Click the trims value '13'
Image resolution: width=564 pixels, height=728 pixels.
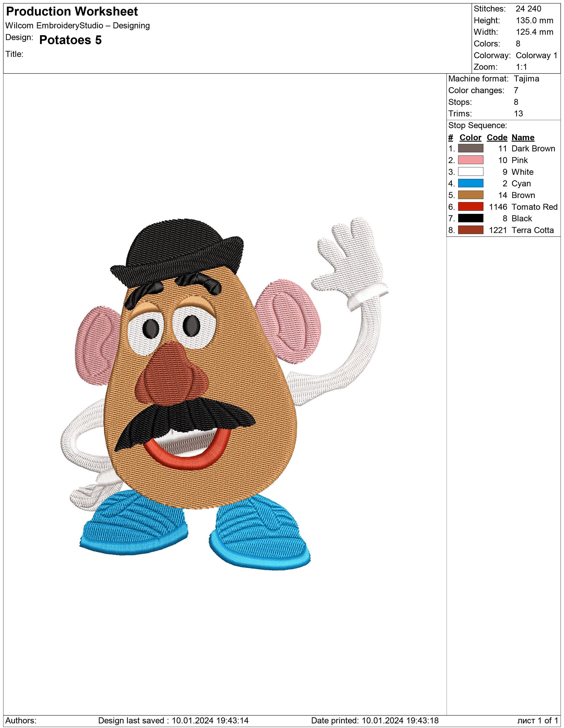click(518, 114)
